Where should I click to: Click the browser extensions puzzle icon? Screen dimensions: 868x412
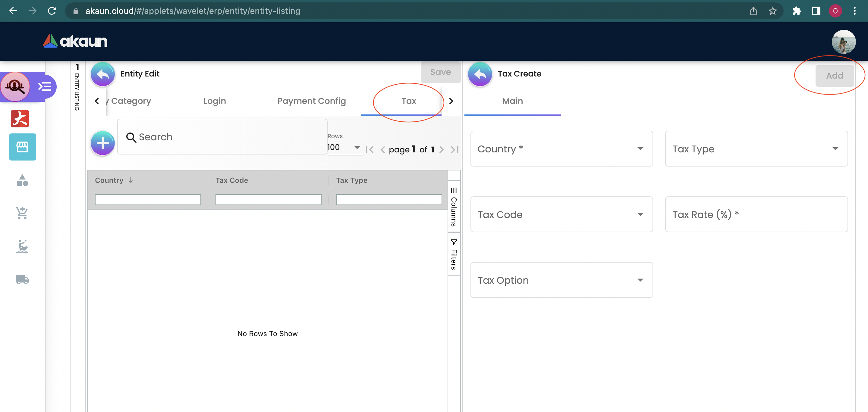point(797,11)
